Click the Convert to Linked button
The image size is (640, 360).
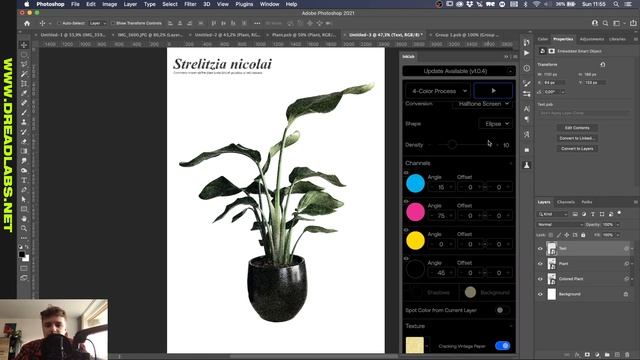(577, 138)
